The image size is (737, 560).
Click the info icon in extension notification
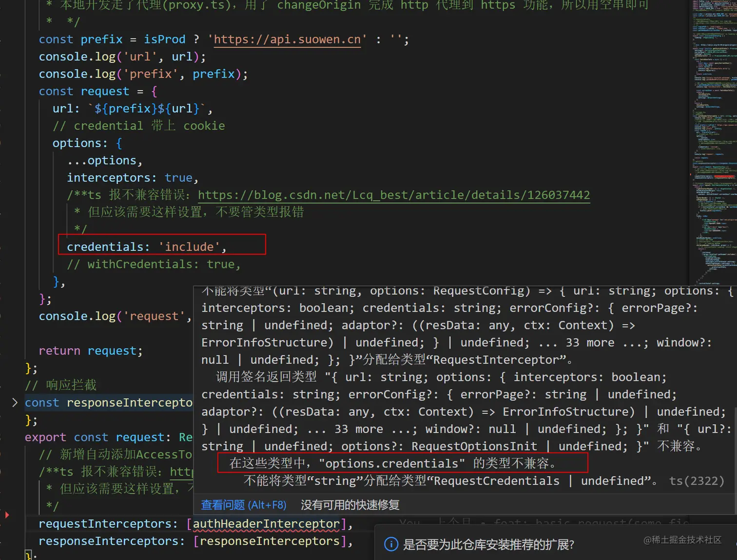[391, 544]
